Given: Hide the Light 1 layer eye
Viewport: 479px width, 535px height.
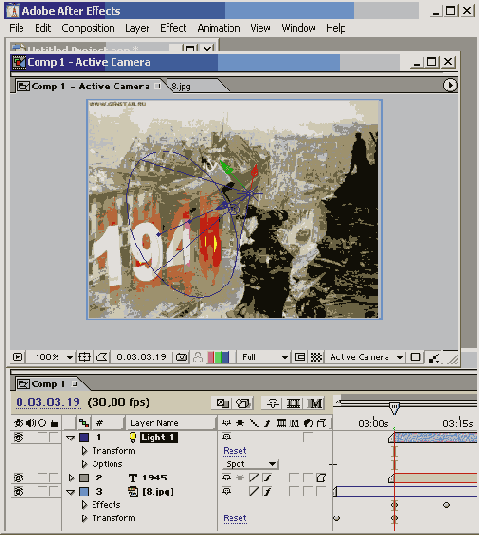Looking at the screenshot, I should (x=19, y=437).
